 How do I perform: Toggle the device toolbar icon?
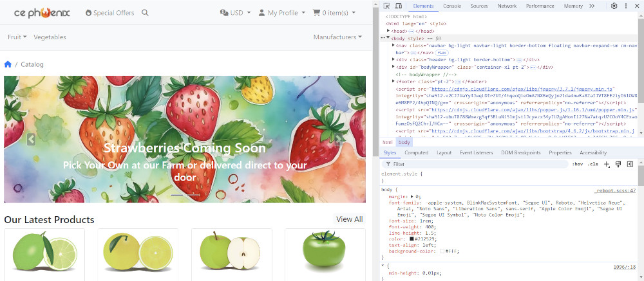tap(399, 6)
